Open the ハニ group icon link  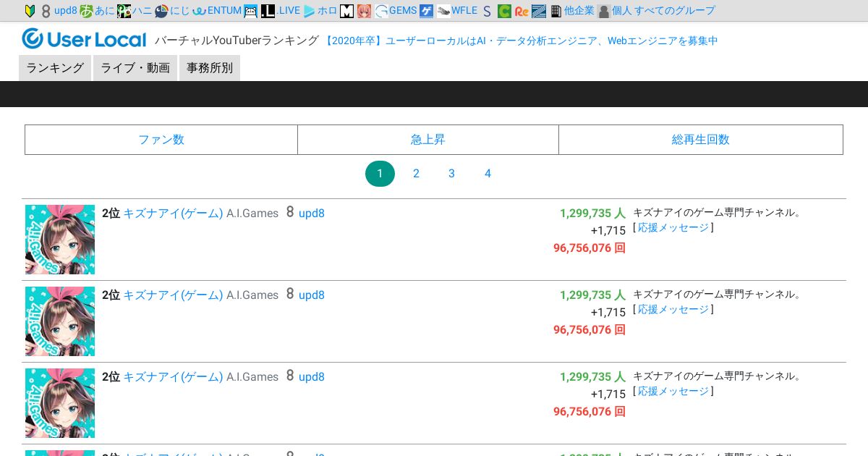[135, 11]
